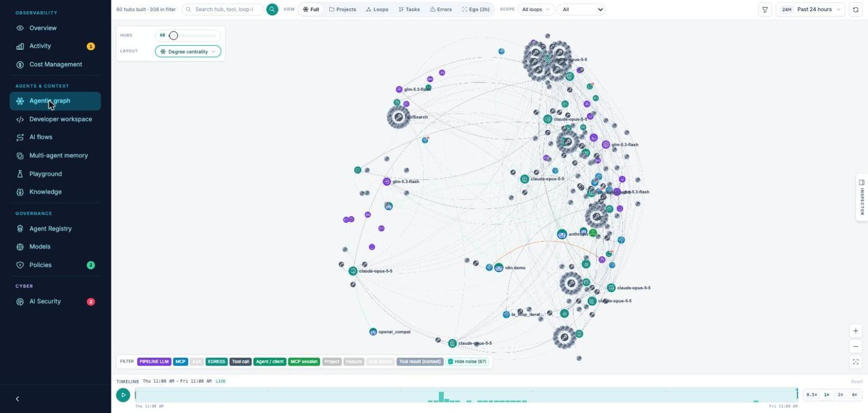Switch to the Tasks view
This screenshot has height=413, width=868.
coord(409,10)
